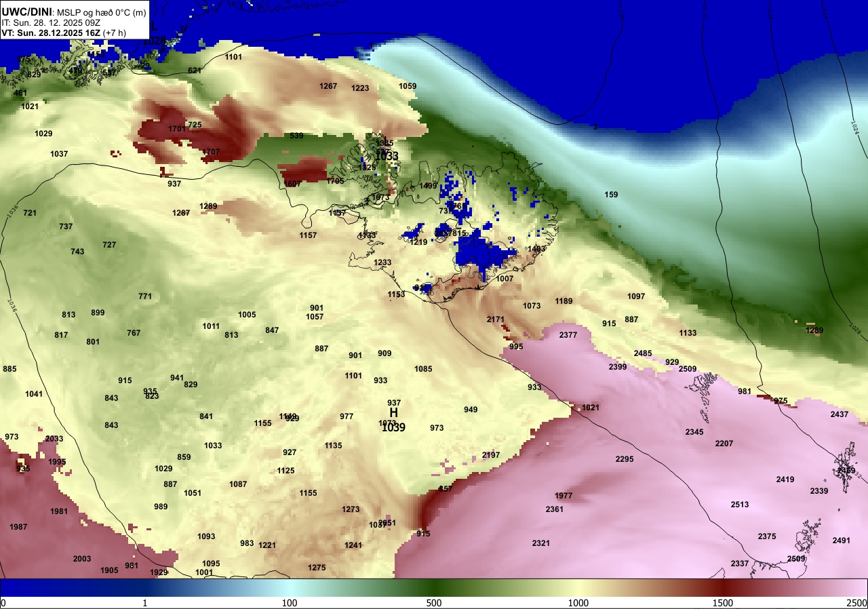The height and width of the screenshot is (609, 868).
Task: Click the height value 977
Action: point(347,416)
